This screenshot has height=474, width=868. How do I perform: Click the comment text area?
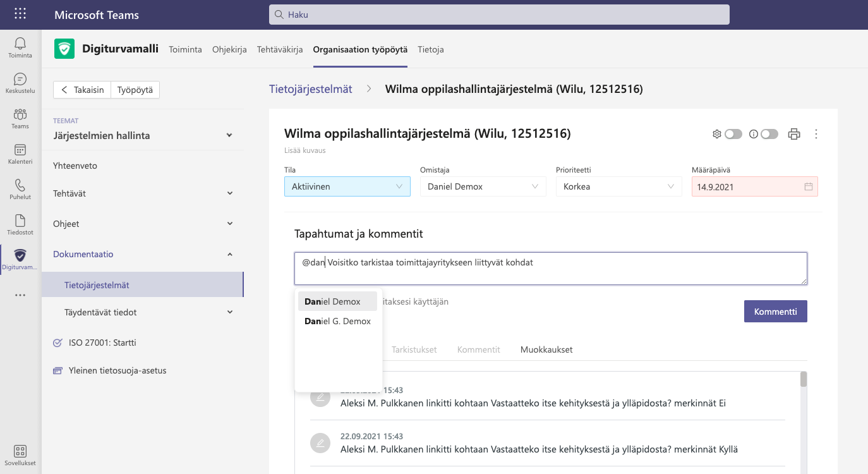click(551, 269)
